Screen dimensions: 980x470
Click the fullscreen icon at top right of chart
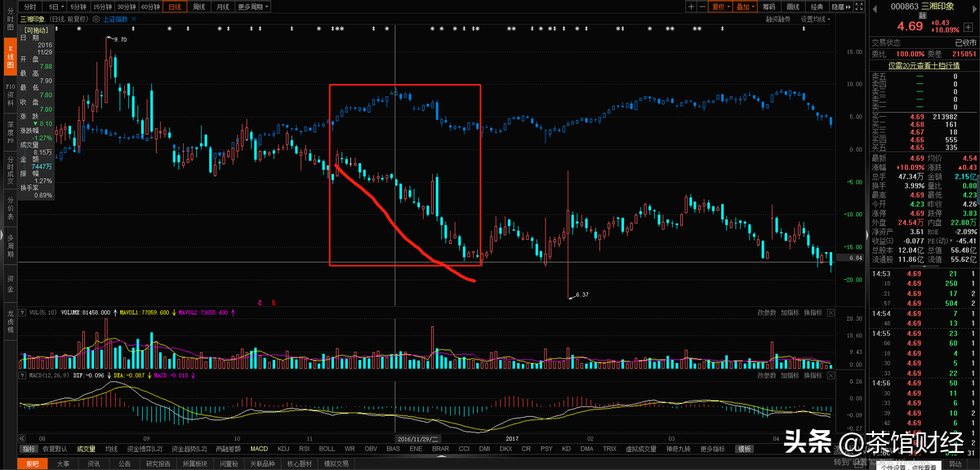point(858,7)
